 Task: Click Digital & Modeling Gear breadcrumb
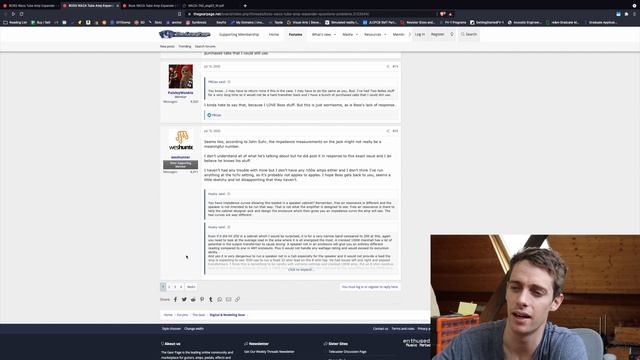point(227,315)
